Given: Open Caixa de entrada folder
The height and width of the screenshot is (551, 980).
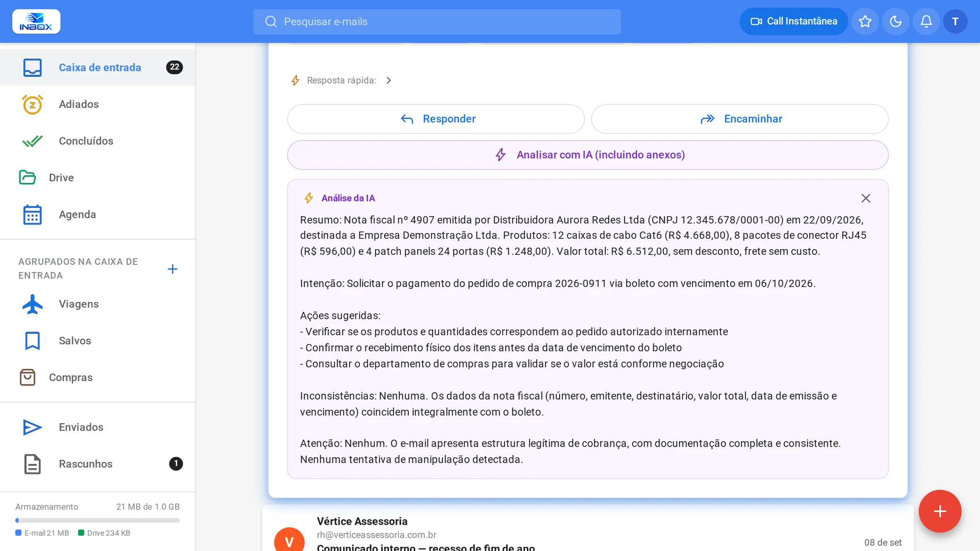Looking at the screenshot, I should [x=98, y=67].
